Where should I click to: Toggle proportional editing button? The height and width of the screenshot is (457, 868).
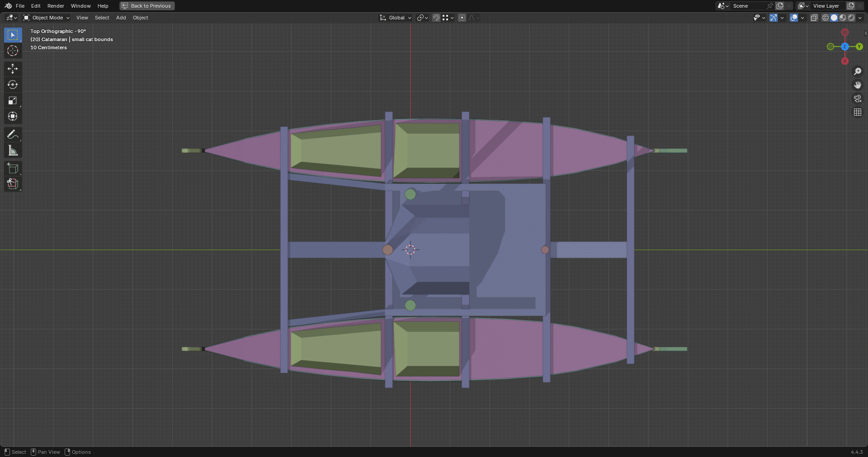[x=462, y=18]
